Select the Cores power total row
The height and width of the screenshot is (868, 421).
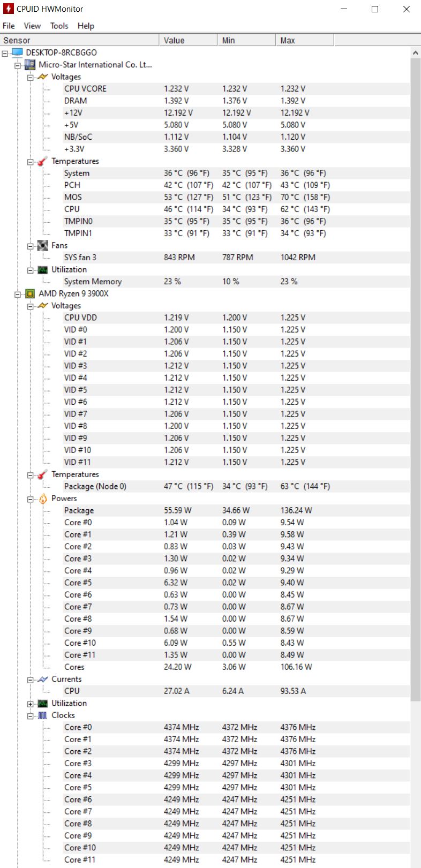pos(236,667)
